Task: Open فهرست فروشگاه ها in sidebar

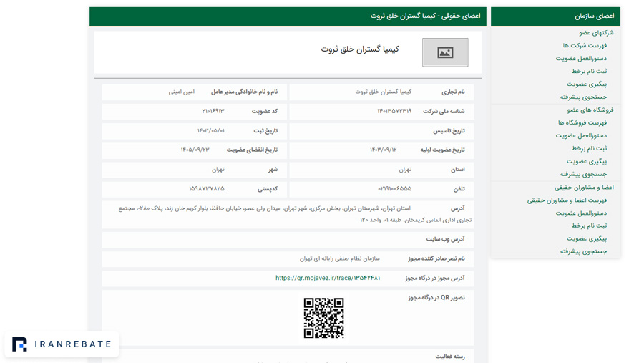Action: (582, 122)
